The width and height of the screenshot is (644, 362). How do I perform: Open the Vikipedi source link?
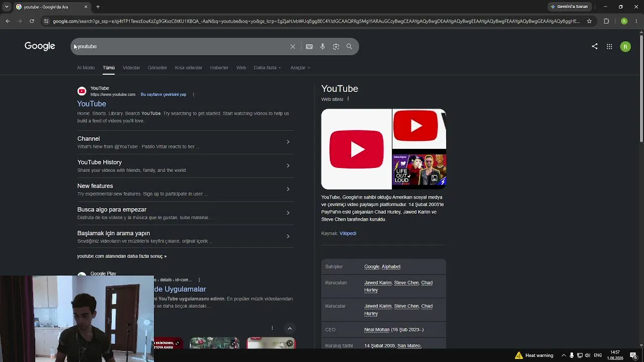pyautogui.click(x=348, y=233)
